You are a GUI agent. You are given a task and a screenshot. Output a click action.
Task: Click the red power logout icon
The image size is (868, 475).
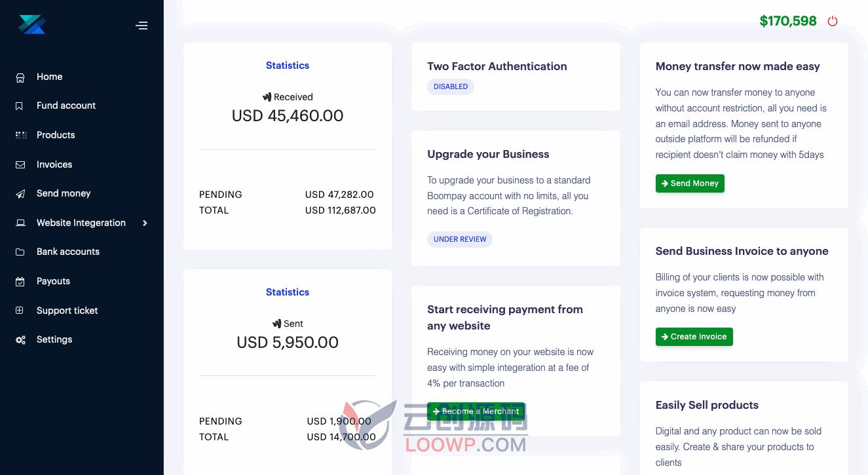(x=833, y=21)
